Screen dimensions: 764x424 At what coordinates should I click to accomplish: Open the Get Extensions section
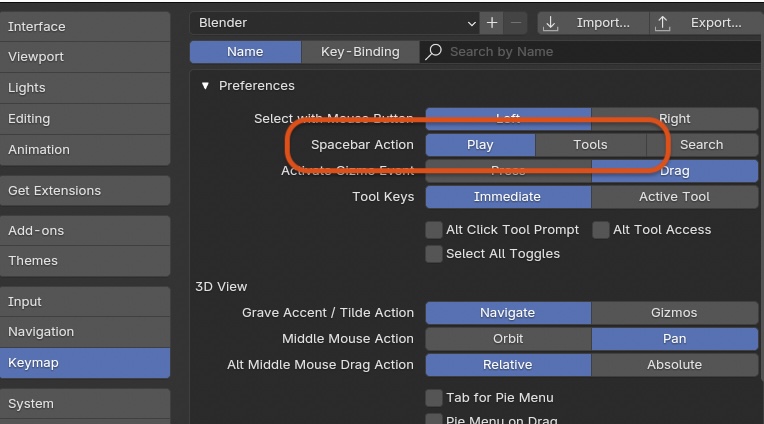(x=85, y=191)
